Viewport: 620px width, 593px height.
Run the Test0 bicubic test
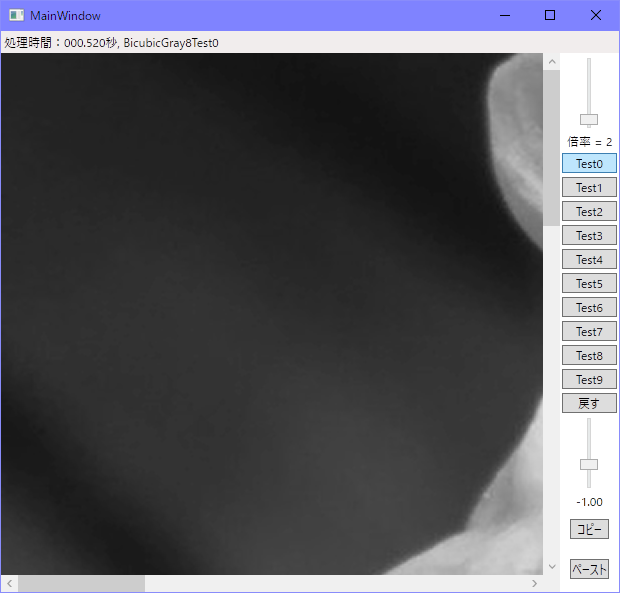[589, 163]
